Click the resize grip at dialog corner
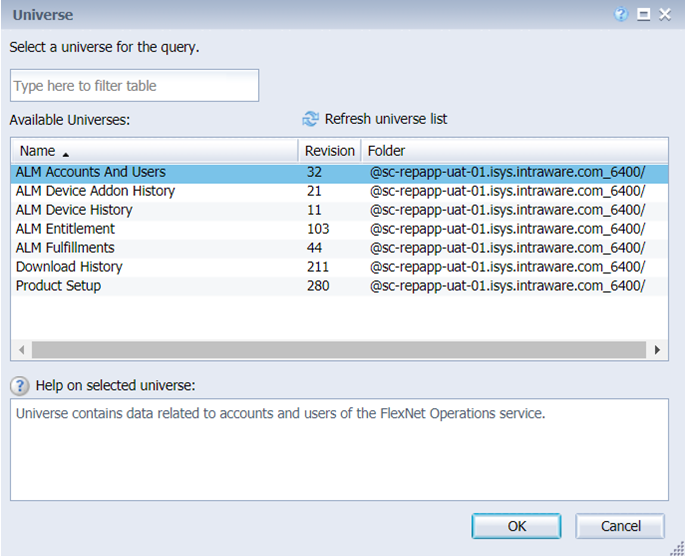687x556 pixels. tap(678, 548)
